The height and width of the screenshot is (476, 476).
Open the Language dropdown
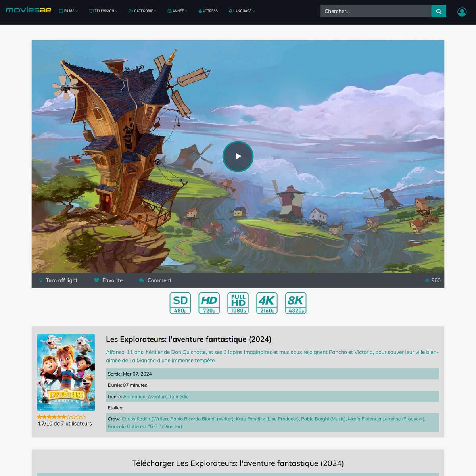coord(242,11)
